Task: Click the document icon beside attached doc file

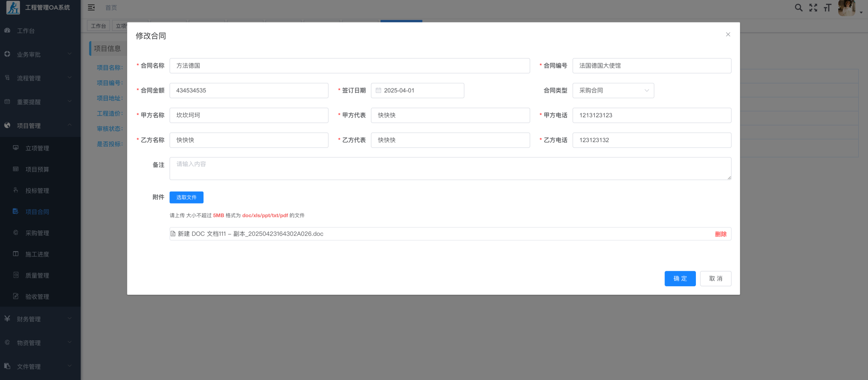Action: [x=173, y=234]
